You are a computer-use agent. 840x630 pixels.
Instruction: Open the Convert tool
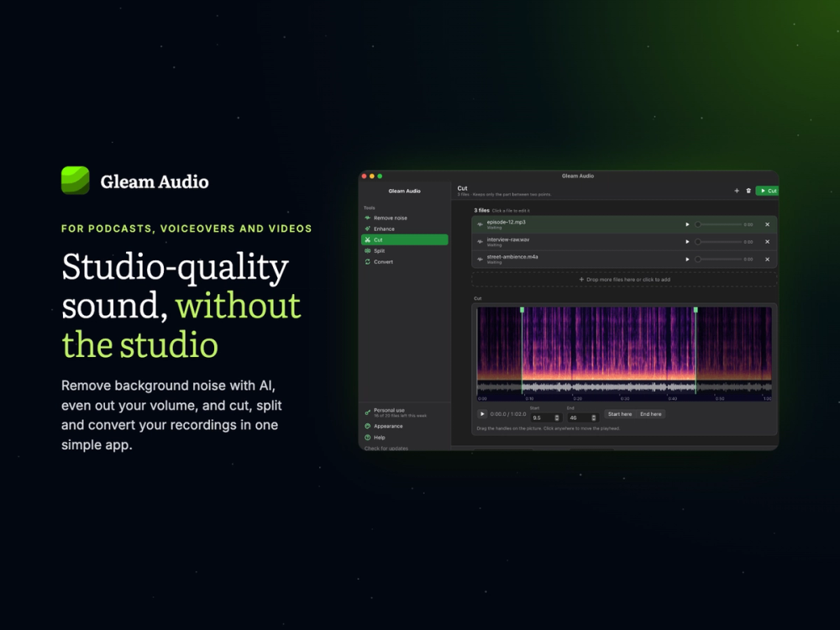tap(405, 262)
